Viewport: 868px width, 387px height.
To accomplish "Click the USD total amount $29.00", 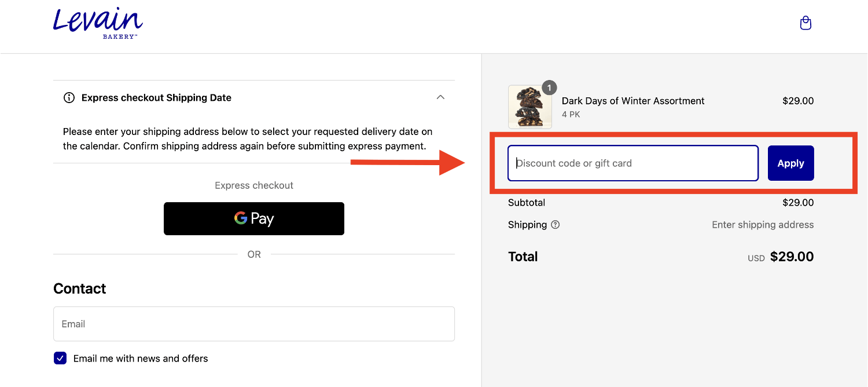I will tap(792, 257).
